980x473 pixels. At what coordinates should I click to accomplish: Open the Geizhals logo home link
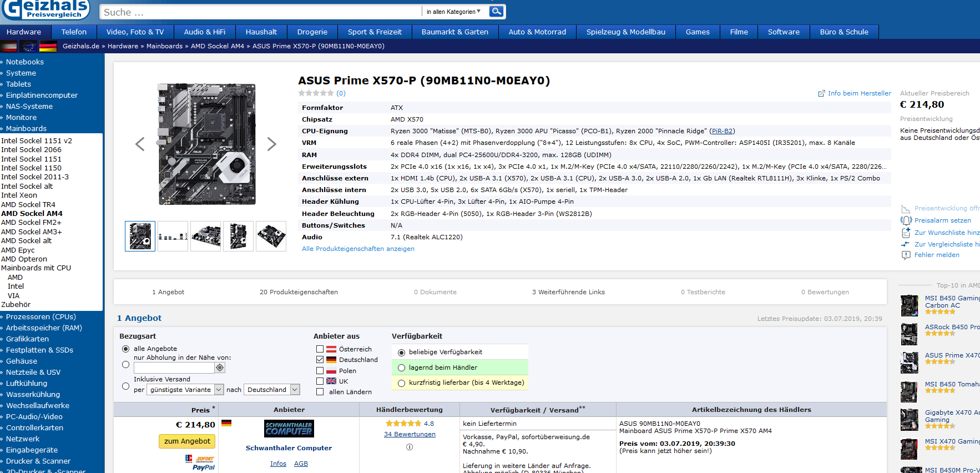click(x=46, y=9)
